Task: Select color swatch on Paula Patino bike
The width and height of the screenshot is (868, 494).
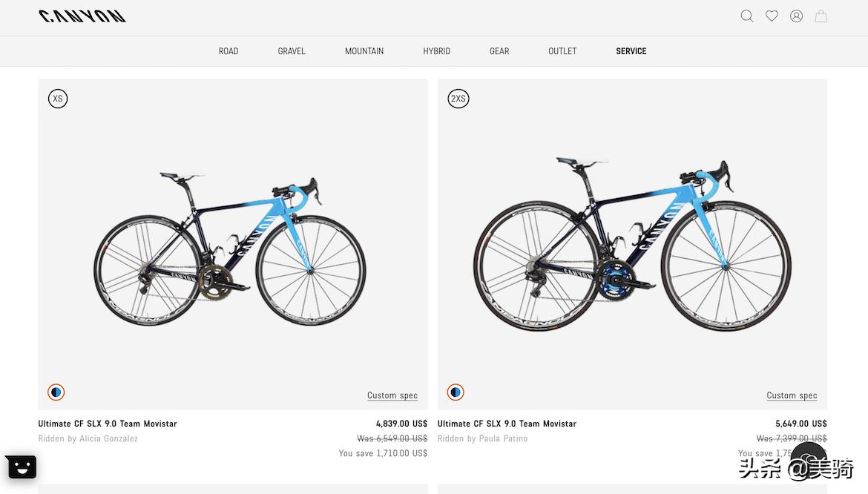Action: coord(456,392)
